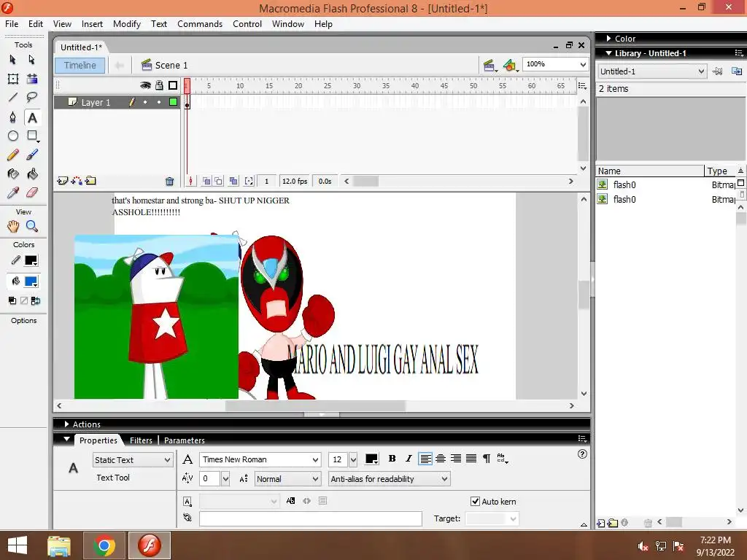The width and height of the screenshot is (747, 560).
Task: Open Google Chrome from the taskbar
Action: coord(104,545)
